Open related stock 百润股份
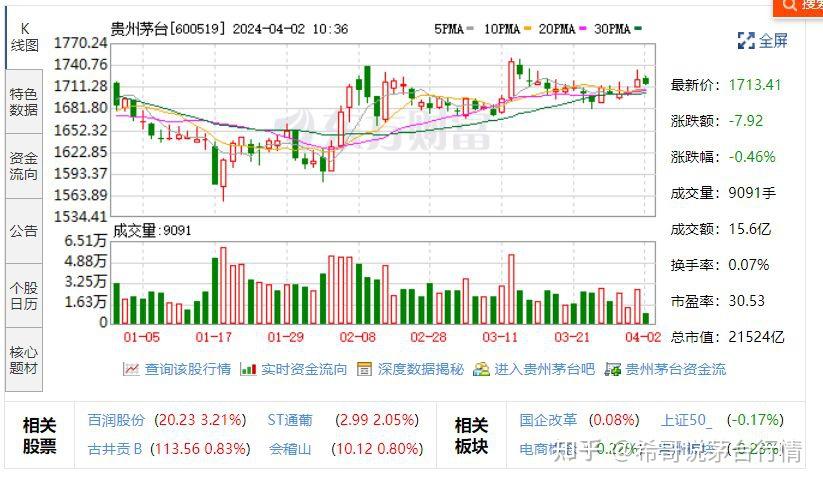The image size is (823, 484). tap(116, 420)
